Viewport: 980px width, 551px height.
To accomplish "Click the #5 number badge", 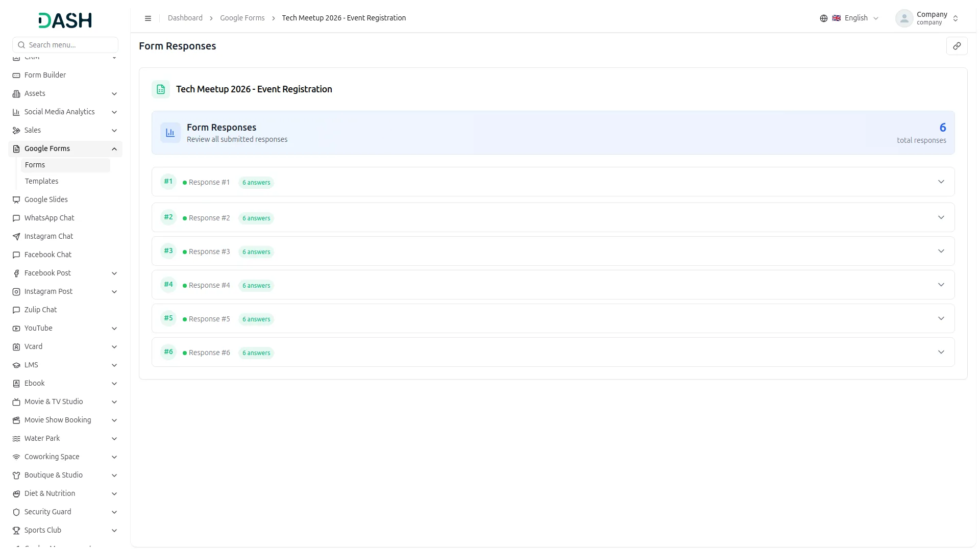I will (168, 318).
